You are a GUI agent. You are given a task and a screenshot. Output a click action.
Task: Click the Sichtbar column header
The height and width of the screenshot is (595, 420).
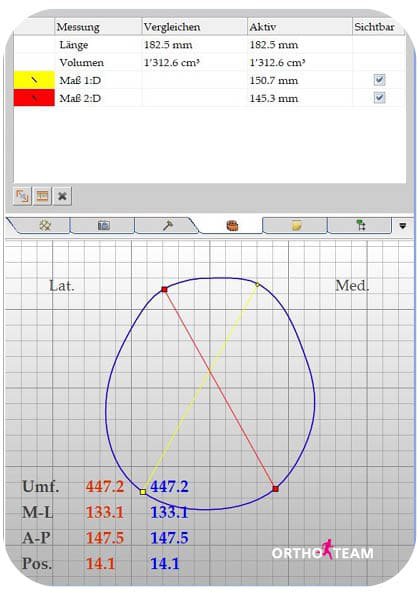pyautogui.click(x=378, y=27)
